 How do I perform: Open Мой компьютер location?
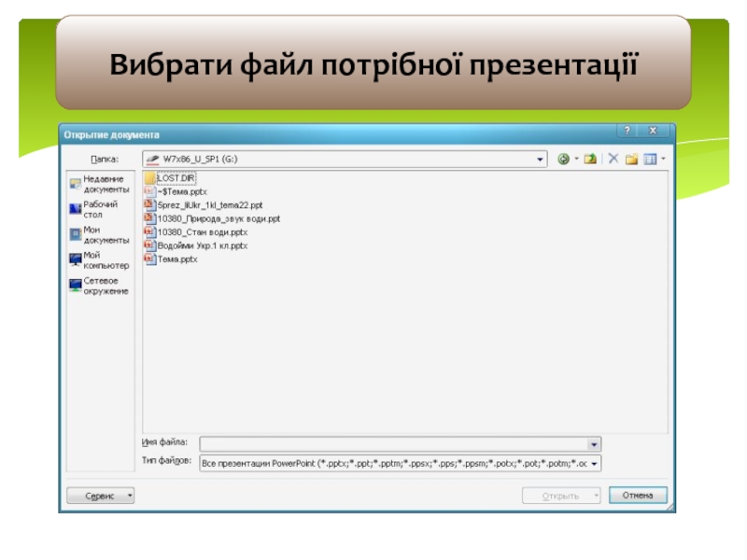100,260
